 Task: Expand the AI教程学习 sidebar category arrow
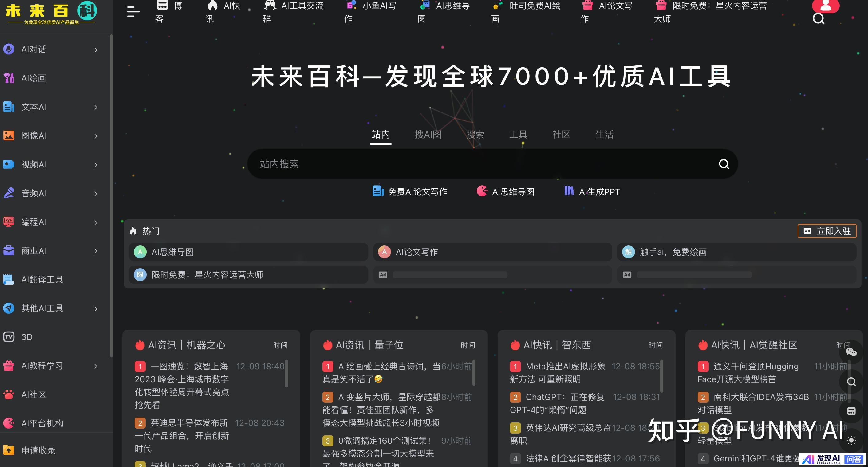(96, 366)
